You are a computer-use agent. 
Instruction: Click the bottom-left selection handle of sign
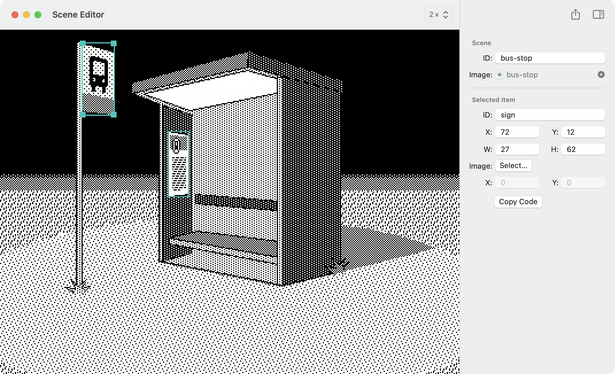point(82,114)
